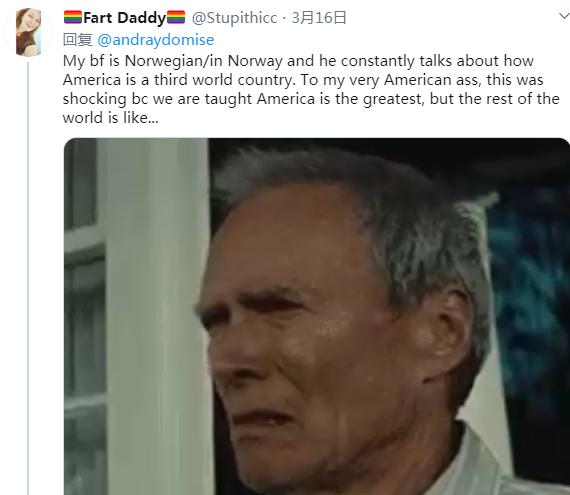Viewport: 570px width, 495px height.
Task: Open the "Fart Daddy" display name
Action: click(x=124, y=18)
